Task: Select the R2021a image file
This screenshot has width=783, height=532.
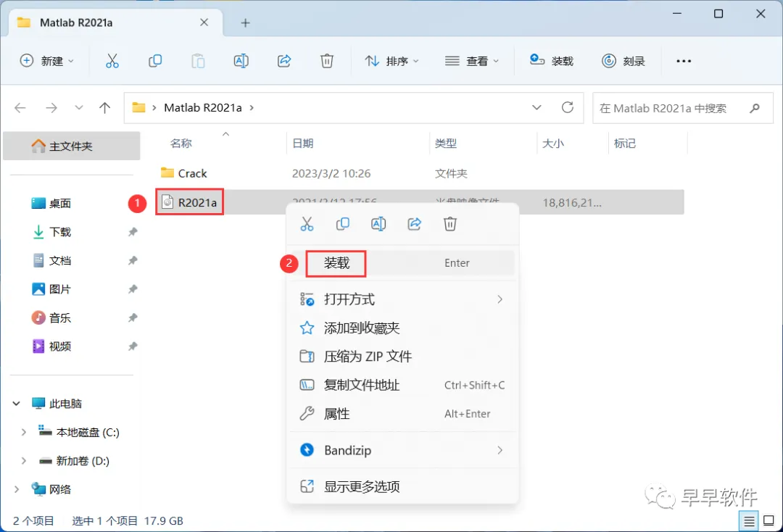Action: (x=190, y=202)
